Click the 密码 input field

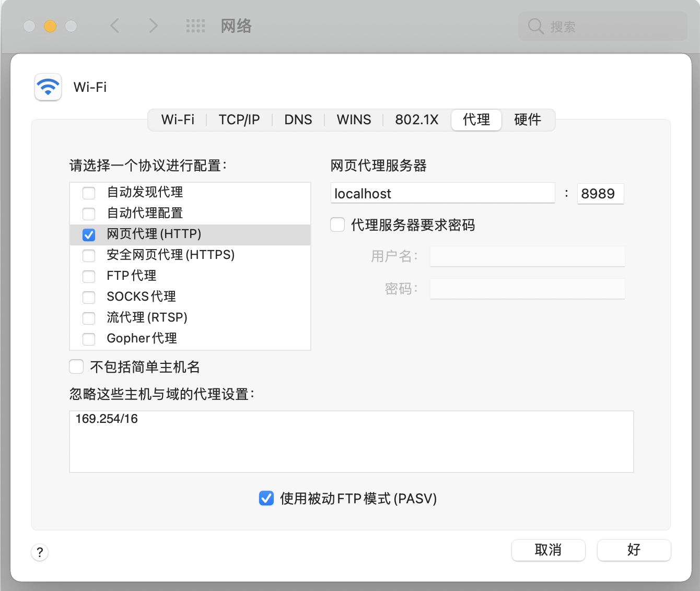[x=528, y=289]
